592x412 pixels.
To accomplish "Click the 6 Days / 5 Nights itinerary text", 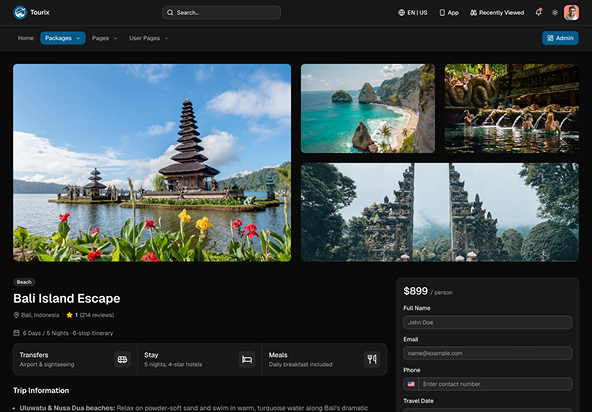I will pos(68,333).
